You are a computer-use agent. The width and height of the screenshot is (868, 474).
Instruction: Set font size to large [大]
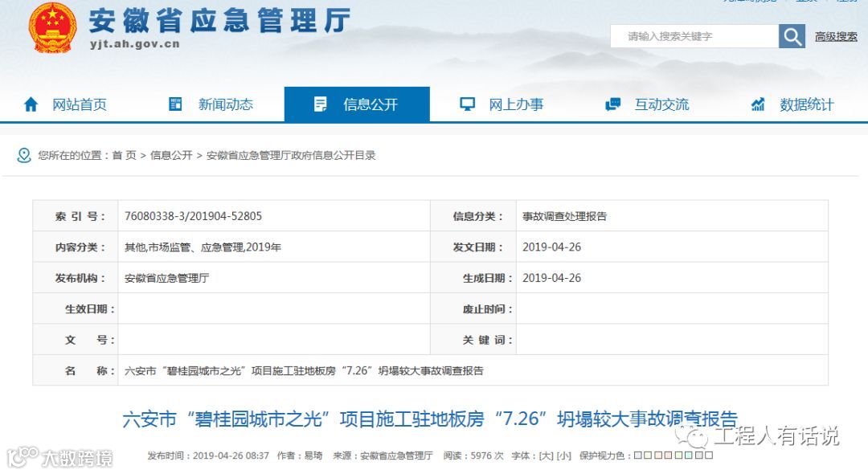click(x=546, y=456)
